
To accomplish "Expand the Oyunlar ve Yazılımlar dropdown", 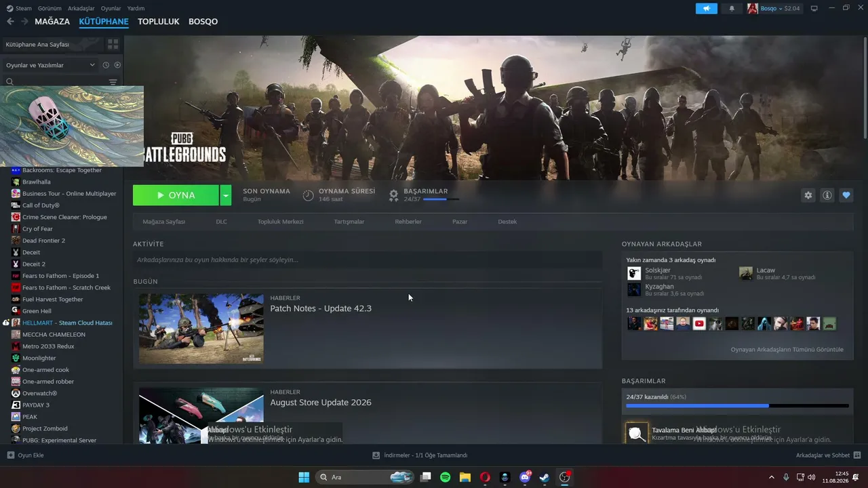I will coord(50,65).
